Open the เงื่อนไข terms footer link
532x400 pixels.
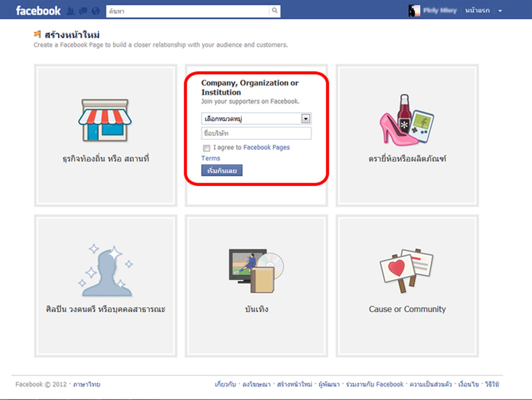pyautogui.click(x=468, y=384)
